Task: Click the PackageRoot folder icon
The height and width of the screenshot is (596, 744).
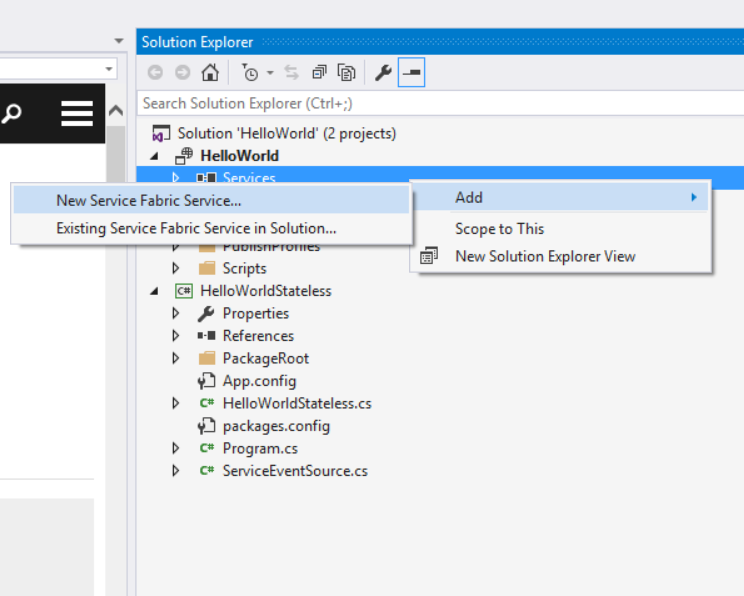Action: click(207, 358)
